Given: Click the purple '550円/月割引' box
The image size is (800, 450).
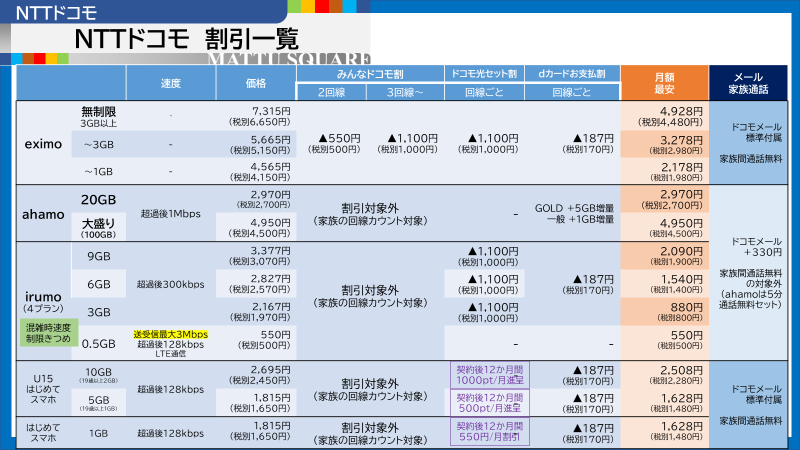Looking at the screenshot, I should [490, 431].
